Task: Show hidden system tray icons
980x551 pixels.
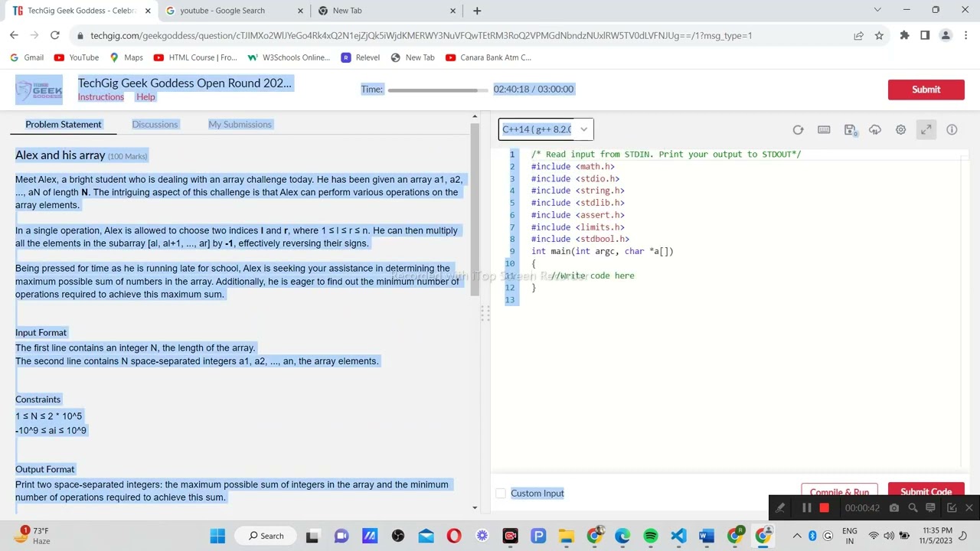Action: (797, 536)
